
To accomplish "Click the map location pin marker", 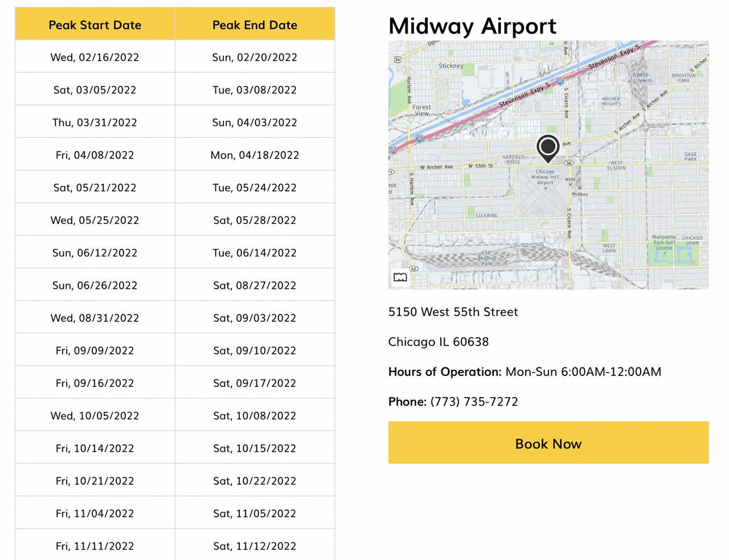I will (x=548, y=149).
